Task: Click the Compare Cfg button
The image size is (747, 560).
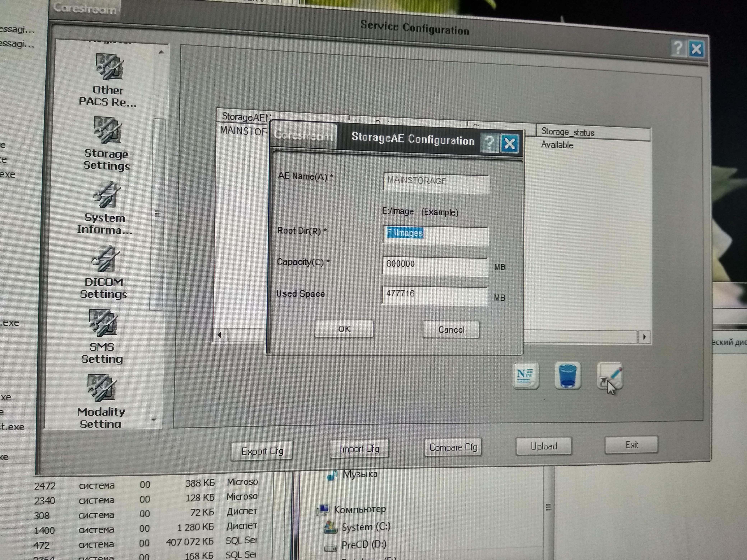Action: pos(453,448)
